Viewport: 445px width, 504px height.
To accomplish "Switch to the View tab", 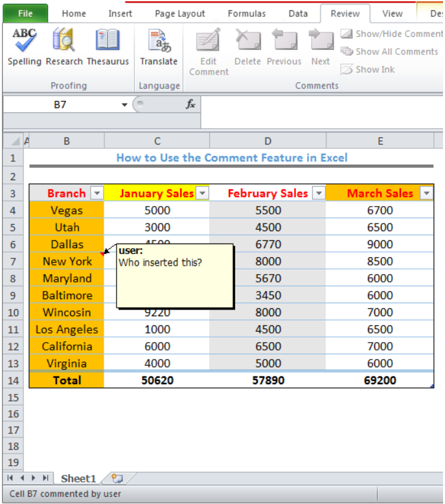I will click(x=393, y=14).
